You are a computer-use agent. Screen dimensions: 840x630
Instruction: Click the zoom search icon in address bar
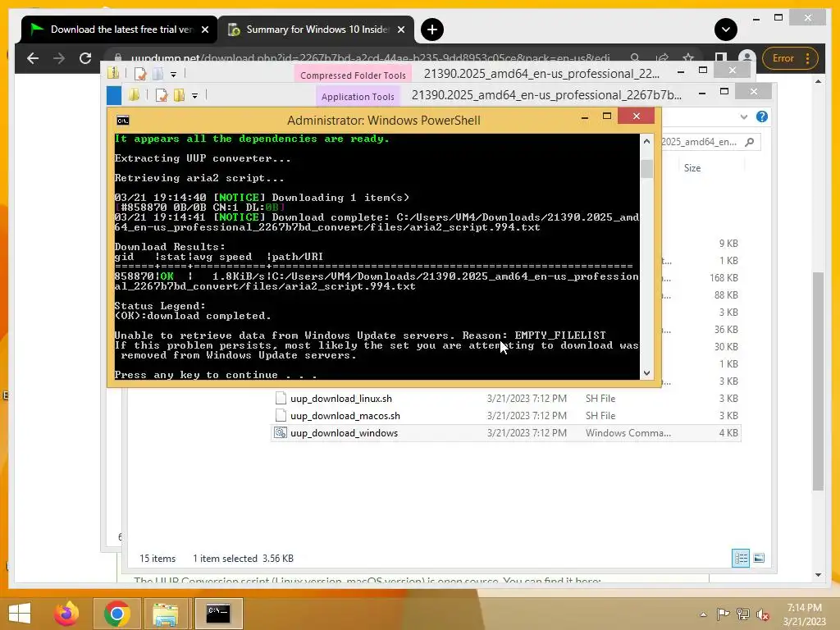point(635,58)
